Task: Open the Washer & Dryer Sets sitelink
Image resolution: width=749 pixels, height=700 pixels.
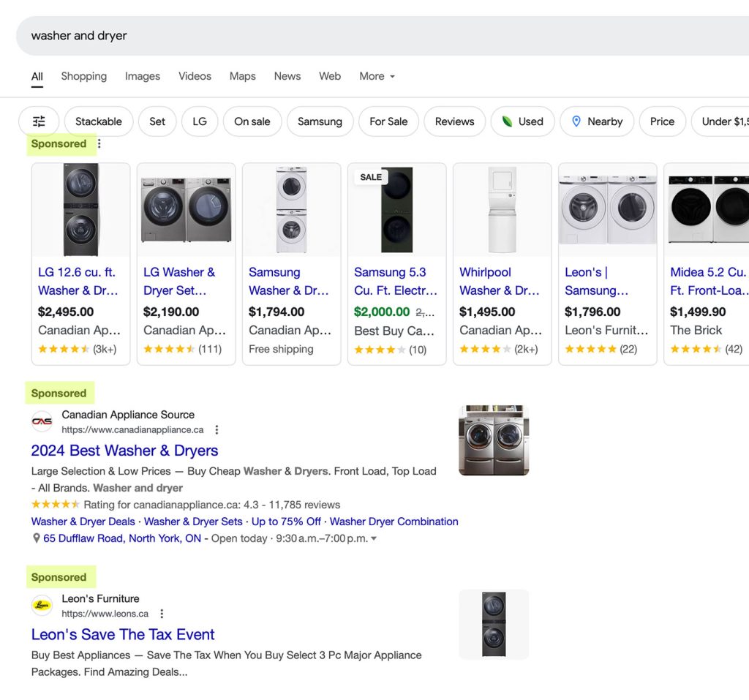Action: point(193,522)
